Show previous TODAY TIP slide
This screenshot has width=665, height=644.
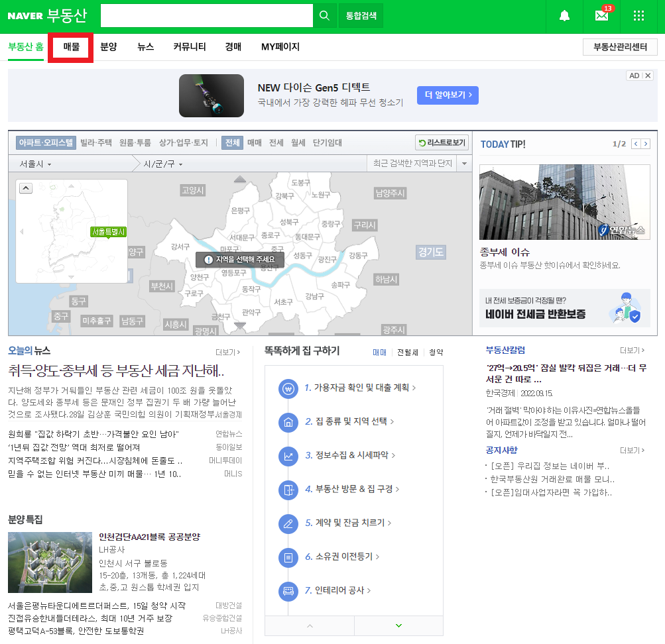click(636, 144)
